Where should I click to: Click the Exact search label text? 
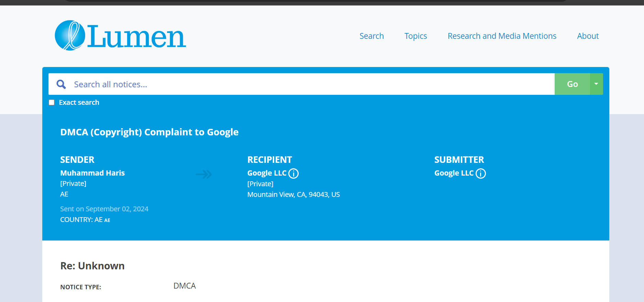(79, 102)
